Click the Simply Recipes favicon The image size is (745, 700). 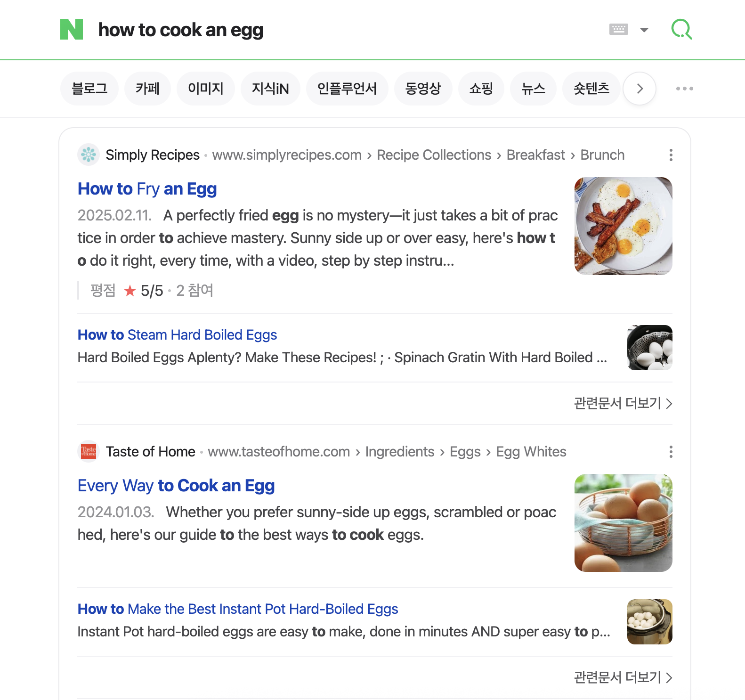[x=89, y=155]
